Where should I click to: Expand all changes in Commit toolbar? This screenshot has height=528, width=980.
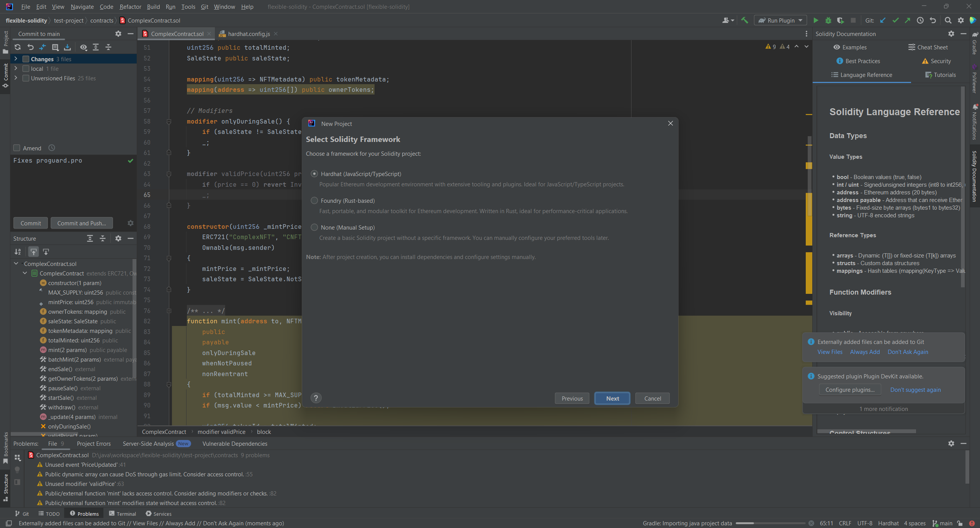96,47
